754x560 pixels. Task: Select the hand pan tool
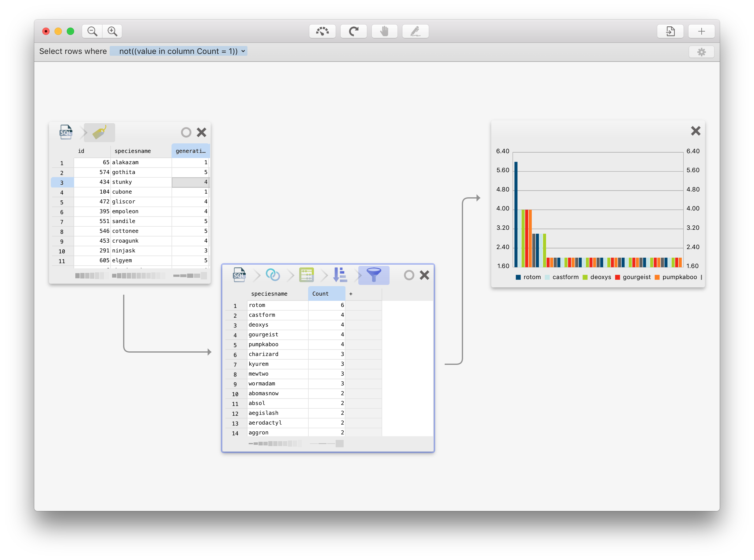click(384, 31)
